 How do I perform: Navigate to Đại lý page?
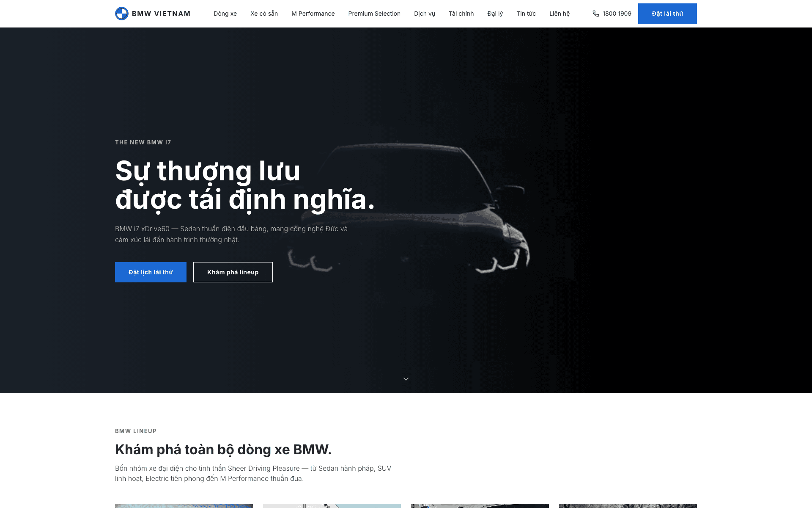495,14
